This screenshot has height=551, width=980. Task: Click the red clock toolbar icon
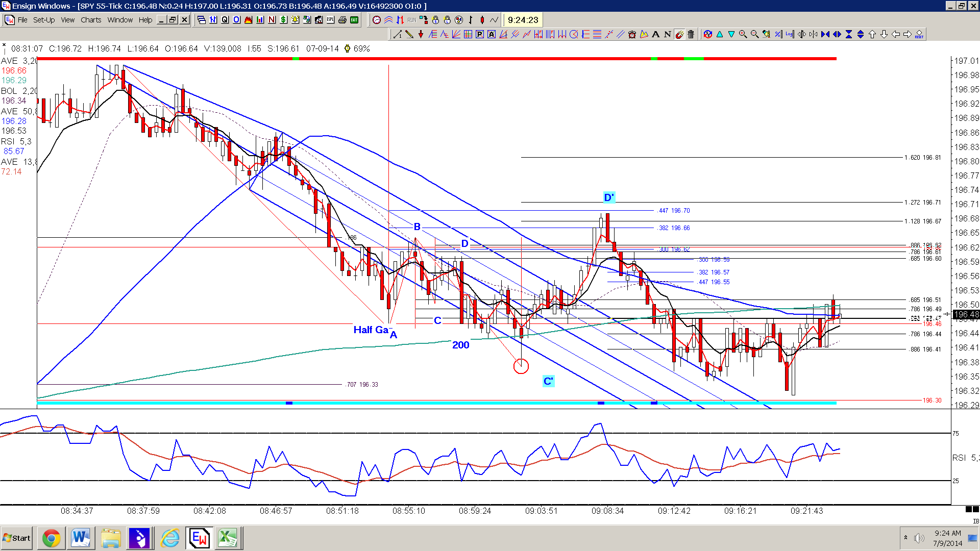pyautogui.click(x=377, y=20)
